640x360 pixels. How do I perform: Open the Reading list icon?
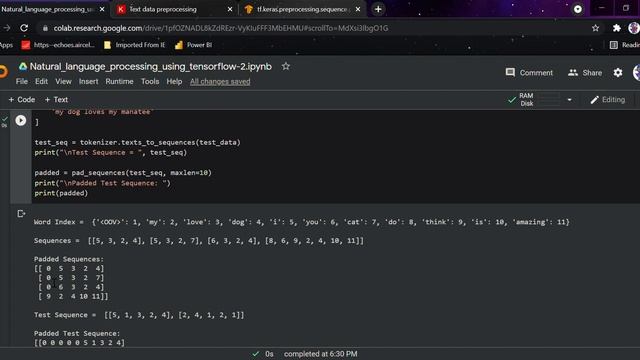(x=613, y=45)
